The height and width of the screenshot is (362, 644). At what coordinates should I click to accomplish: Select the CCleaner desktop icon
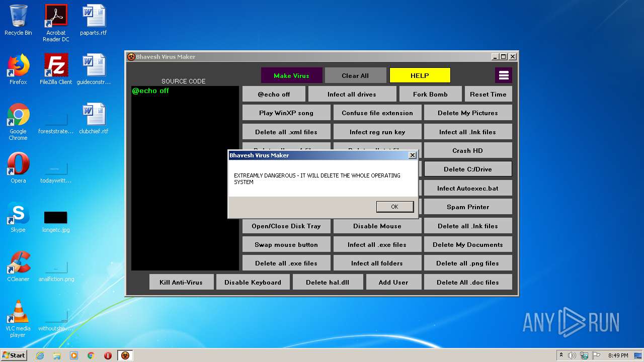[18, 266]
